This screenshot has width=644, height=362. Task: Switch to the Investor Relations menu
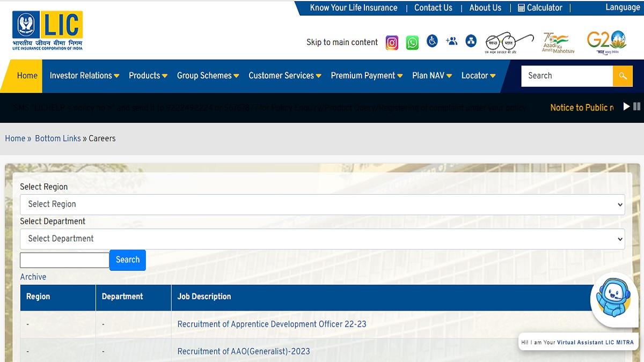(84, 76)
